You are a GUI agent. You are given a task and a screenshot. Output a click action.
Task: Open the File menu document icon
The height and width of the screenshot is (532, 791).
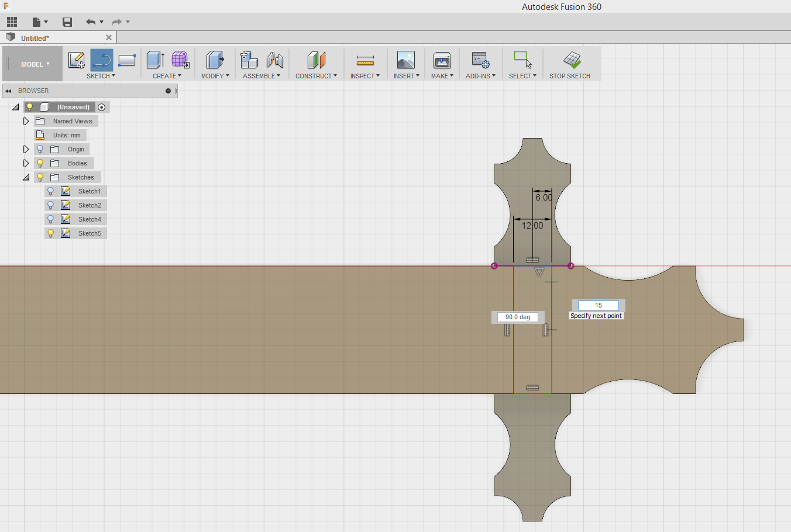tap(37, 22)
